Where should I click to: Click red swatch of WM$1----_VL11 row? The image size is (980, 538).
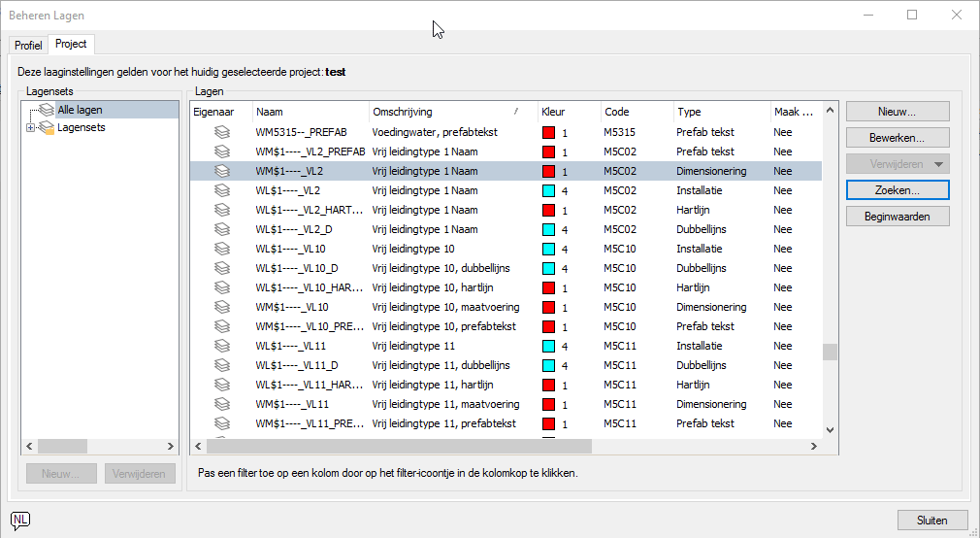pyautogui.click(x=548, y=404)
